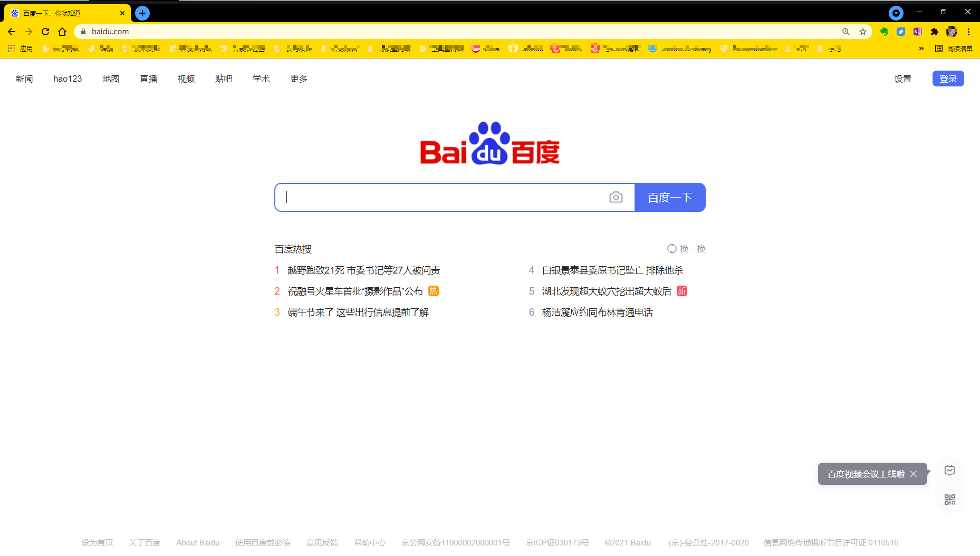Click the QR code icon at right side
The width and height of the screenshot is (980, 556).
click(950, 500)
